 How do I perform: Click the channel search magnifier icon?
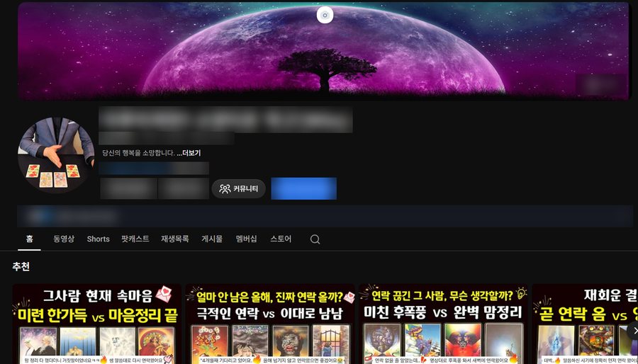click(x=315, y=239)
